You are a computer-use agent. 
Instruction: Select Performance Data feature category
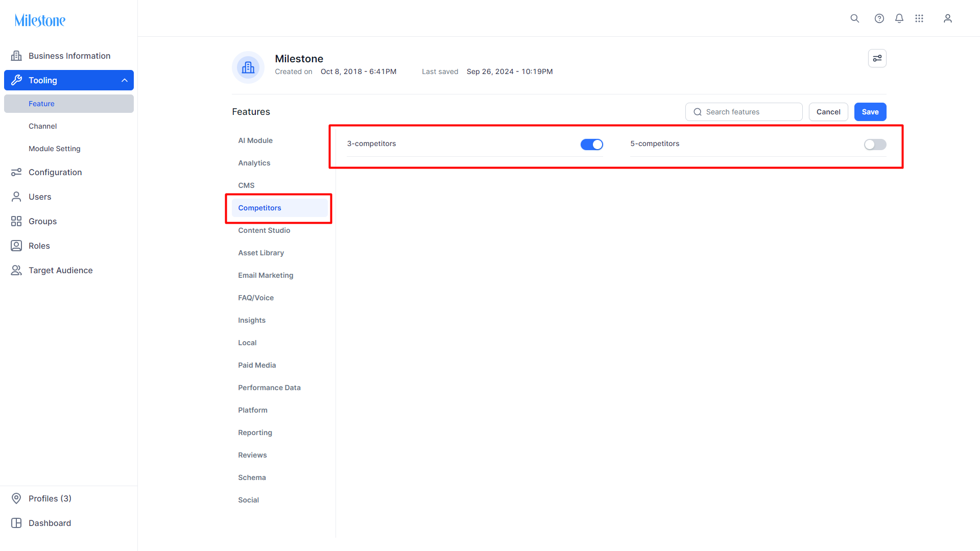(x=280, y=388)
